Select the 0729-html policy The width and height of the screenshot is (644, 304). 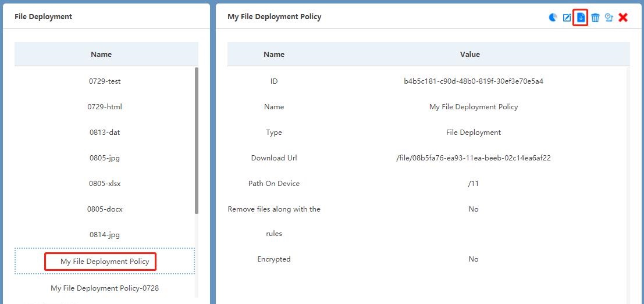click(x=105, y=107)
